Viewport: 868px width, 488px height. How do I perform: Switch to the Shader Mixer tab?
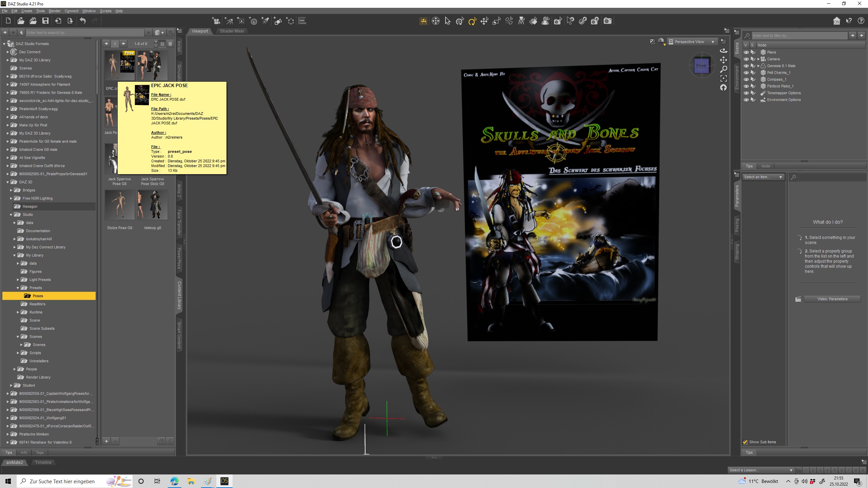click(232, 31)
